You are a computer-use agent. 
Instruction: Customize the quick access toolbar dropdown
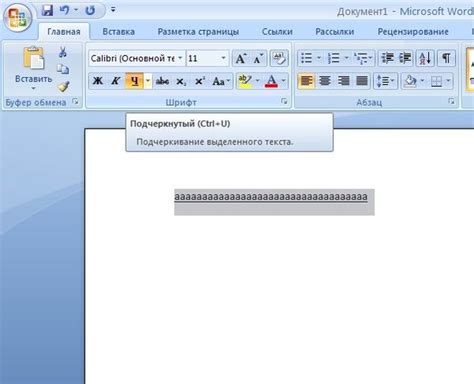tap(113, 10)
